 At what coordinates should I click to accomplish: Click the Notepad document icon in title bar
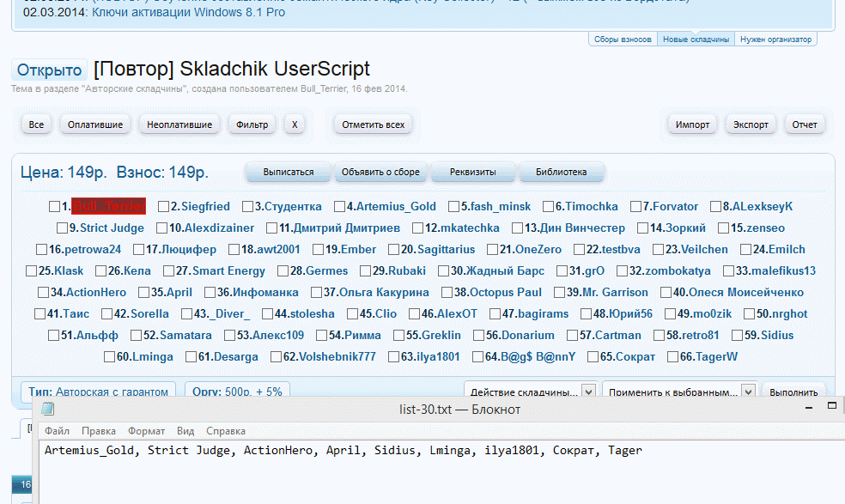pos(47,410)
